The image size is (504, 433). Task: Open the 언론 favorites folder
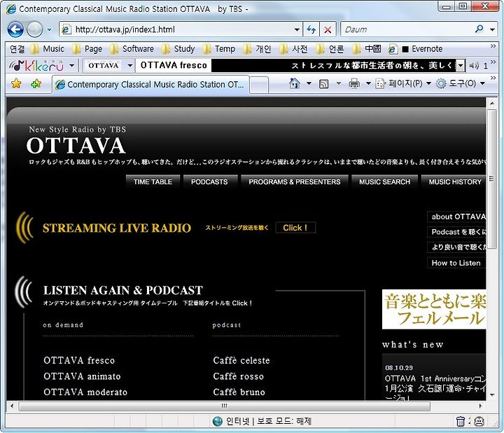tap(330, 49)
